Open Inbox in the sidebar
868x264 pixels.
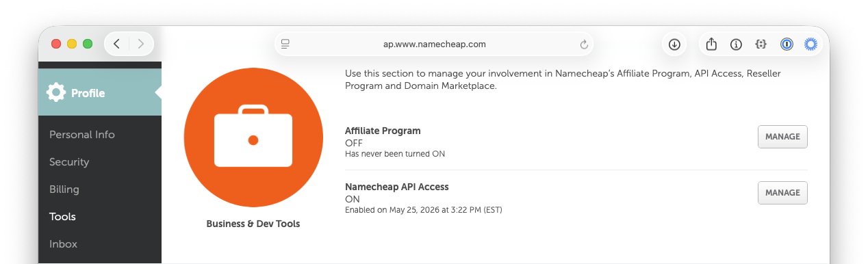coord(63,244)
